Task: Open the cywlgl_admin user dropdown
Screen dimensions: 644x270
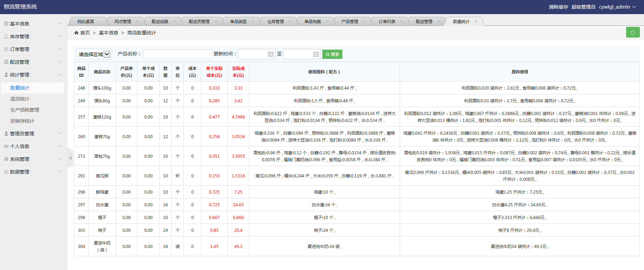Action: pos(618,7)
